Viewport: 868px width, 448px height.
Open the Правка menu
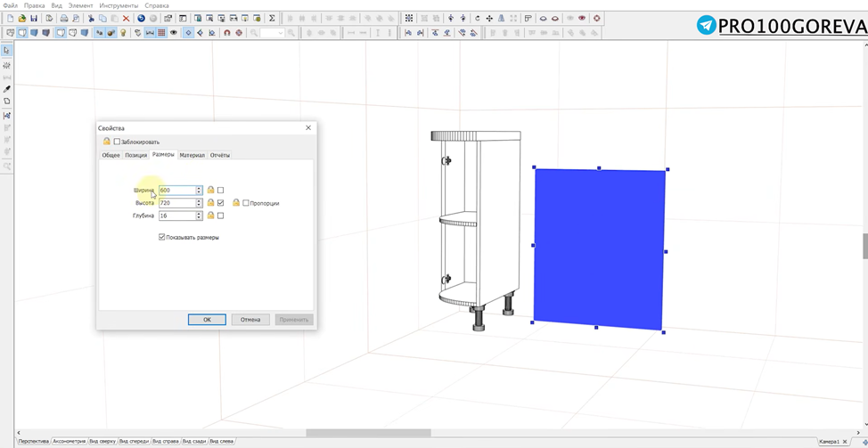coord(35,5)
